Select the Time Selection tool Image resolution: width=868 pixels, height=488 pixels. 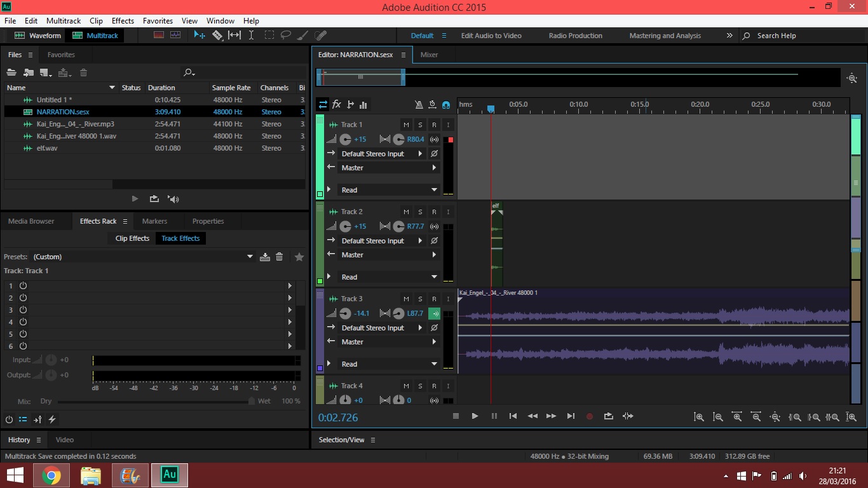click(x=252, y=36)
